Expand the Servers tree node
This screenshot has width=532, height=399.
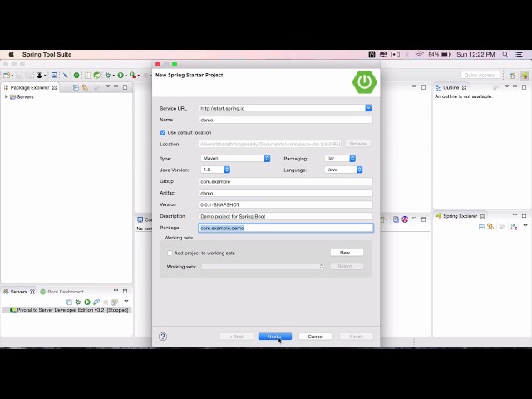(x=6, y=96)
